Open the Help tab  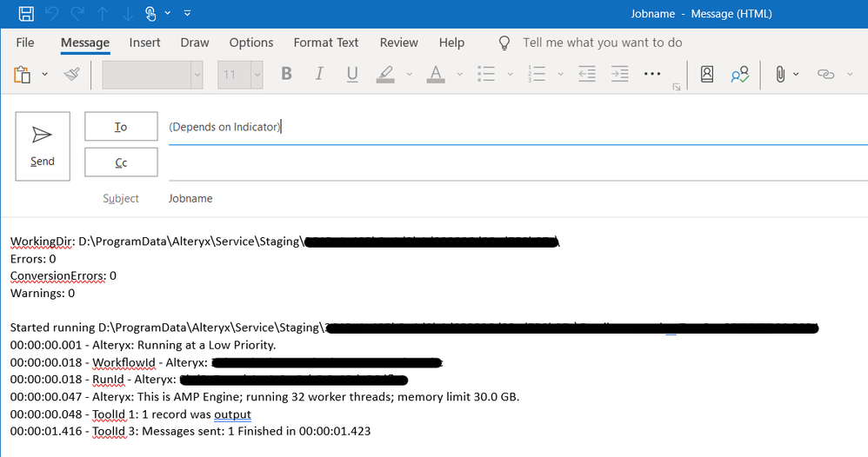tap(451, 43)
